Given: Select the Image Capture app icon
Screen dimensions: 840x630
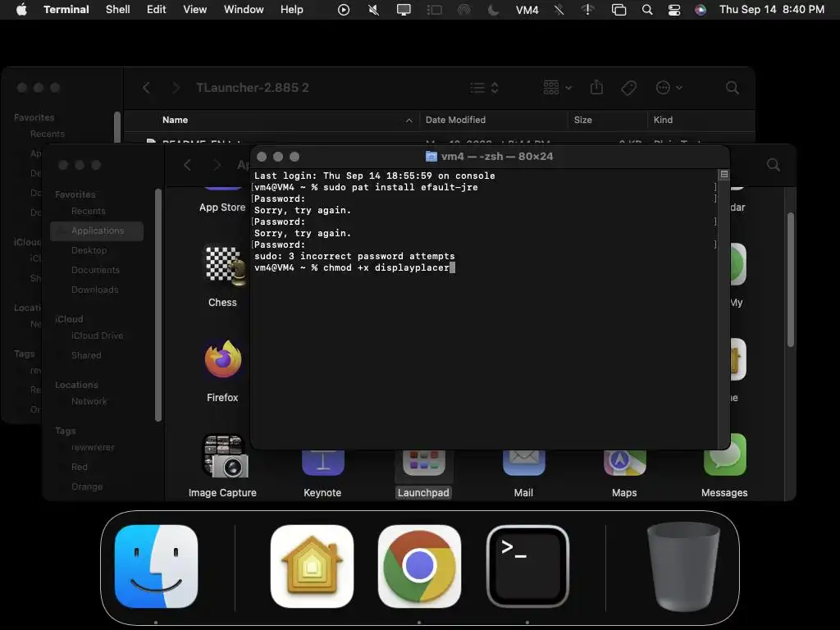Looking at the screenshot, I should (225, 455).
